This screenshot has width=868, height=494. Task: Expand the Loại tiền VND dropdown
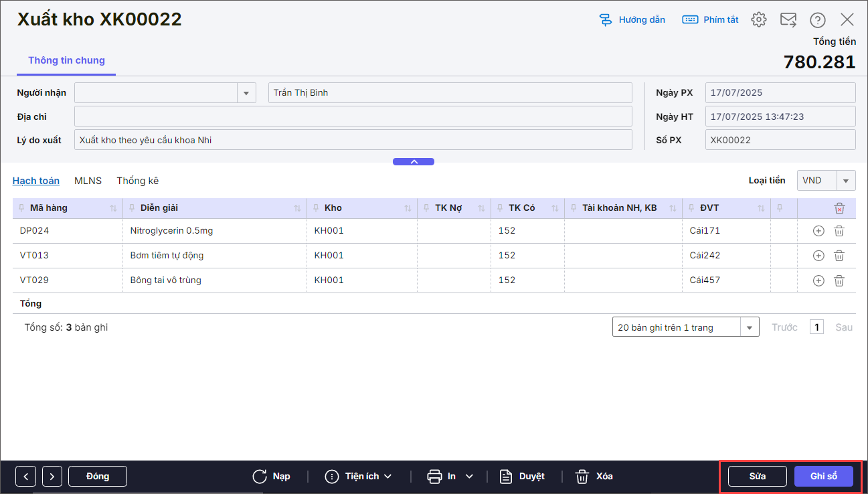point(847,181)
